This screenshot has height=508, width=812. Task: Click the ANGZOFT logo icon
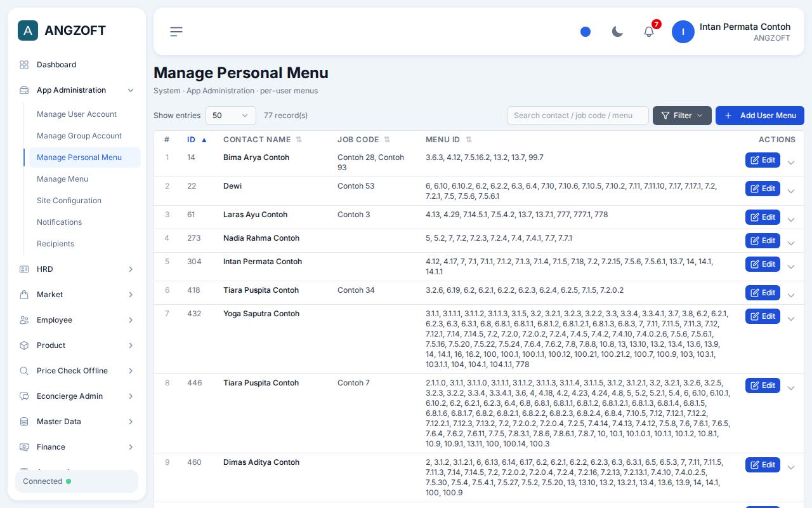28,30
